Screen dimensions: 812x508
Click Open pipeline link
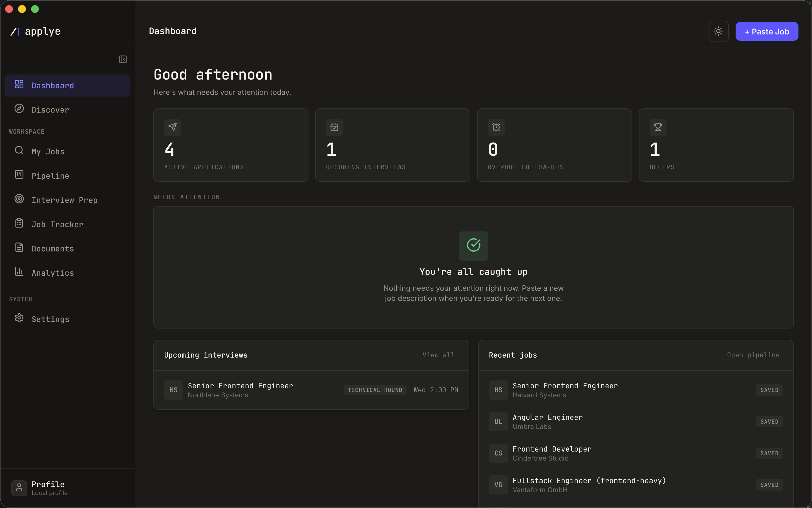pos(753,355)
